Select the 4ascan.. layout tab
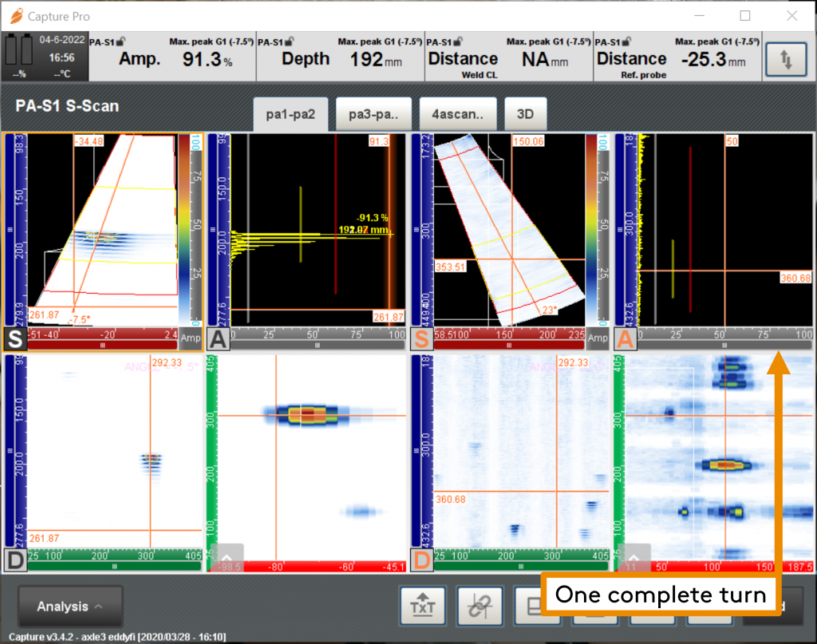 [x=458, y=114]
